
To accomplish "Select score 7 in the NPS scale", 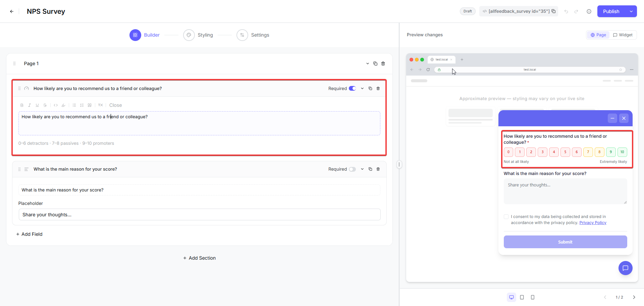I will point(588,152).
